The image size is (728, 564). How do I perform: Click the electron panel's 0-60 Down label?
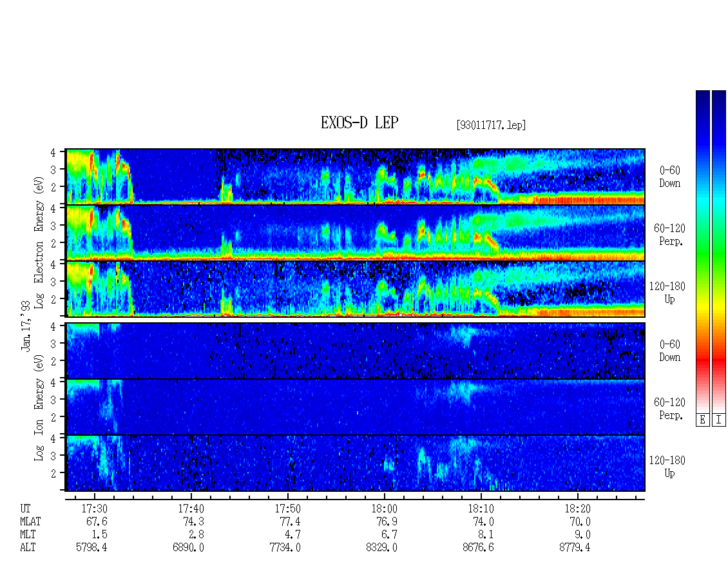[669, 177]
